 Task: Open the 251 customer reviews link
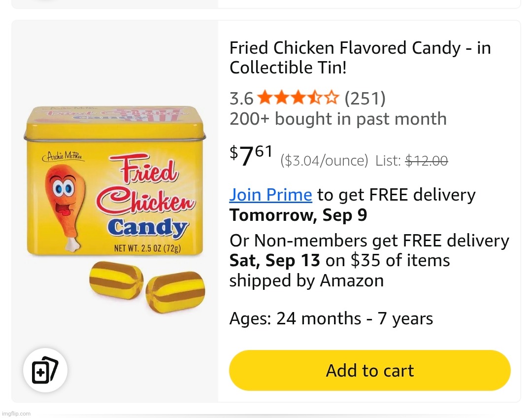365,99
